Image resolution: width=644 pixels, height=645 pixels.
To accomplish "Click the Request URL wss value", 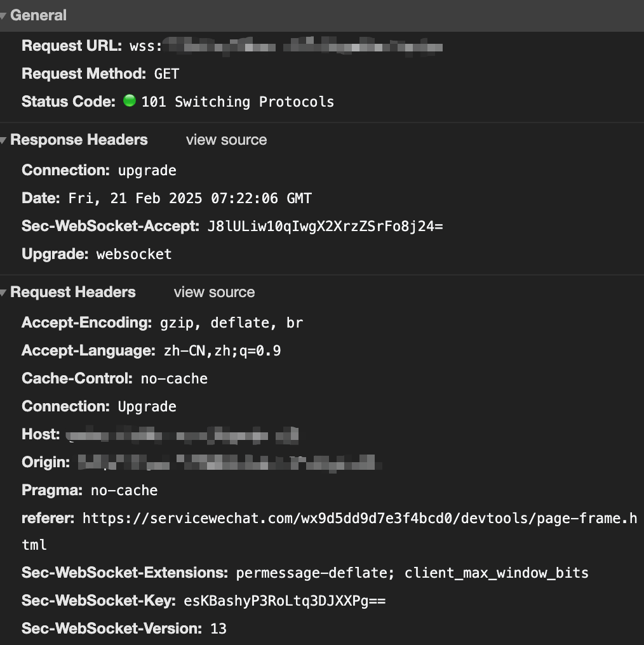I will coord(286,46).
